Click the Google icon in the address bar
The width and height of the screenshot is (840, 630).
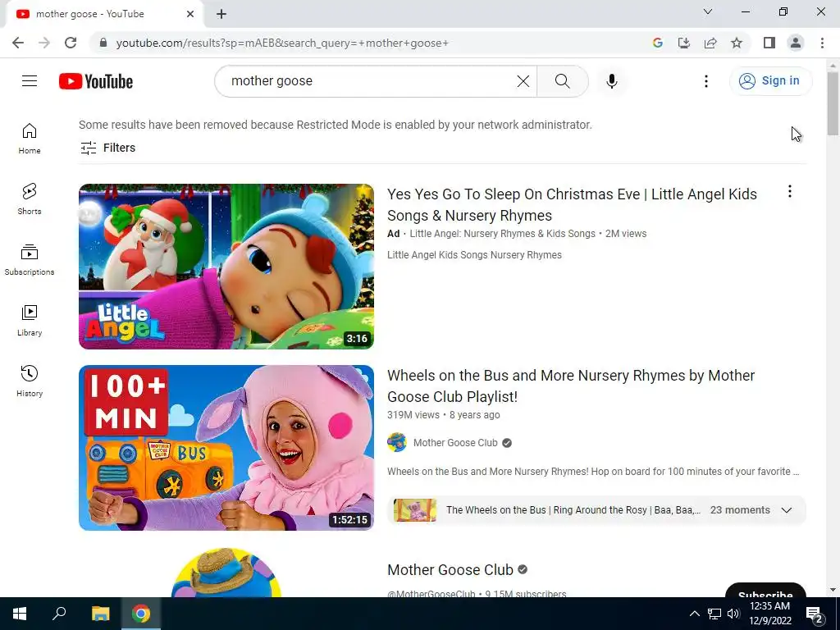[658, 43]
